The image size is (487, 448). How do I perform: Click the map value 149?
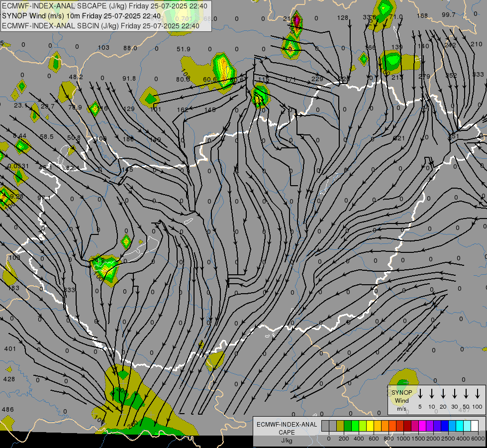155,140
